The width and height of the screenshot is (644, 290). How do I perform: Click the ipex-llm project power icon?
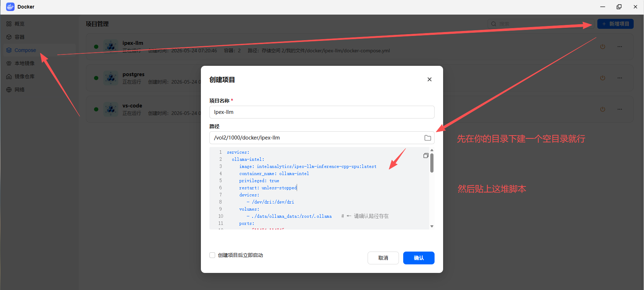pyautogui.click(x=603, y=47)
